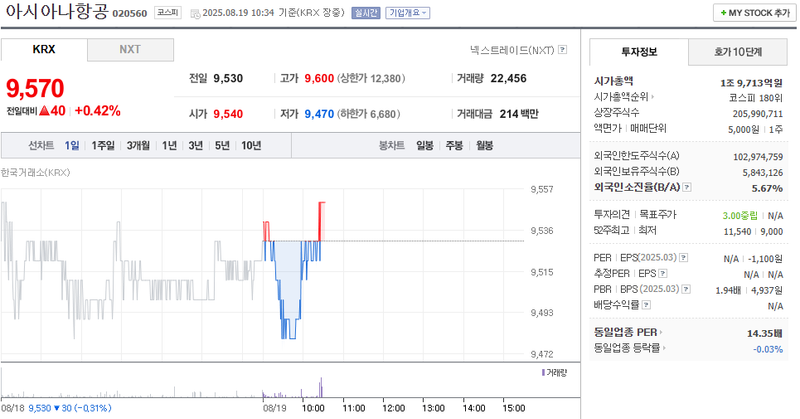Click the 거래량 value 22,456
The height and width of the screenshot is (419, 800).
click(508, 79)
